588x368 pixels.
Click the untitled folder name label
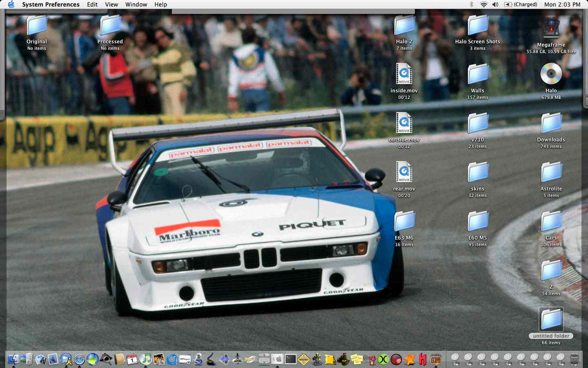pyautogui.click(x=551, y=336)
